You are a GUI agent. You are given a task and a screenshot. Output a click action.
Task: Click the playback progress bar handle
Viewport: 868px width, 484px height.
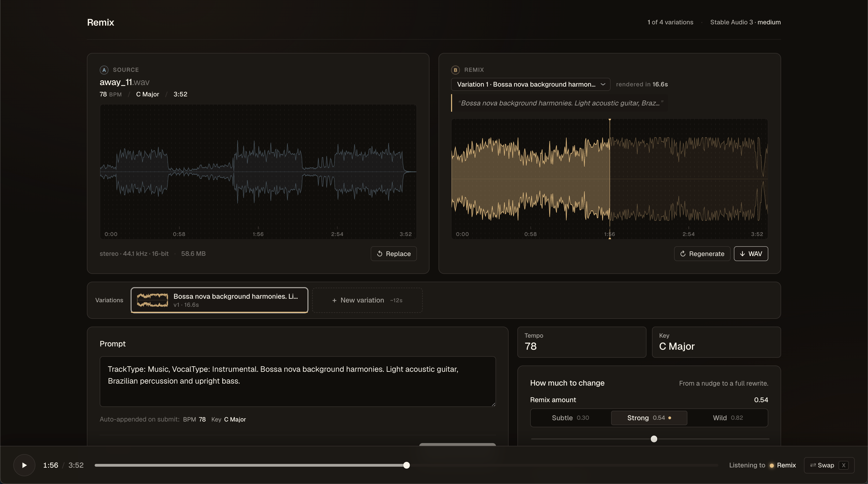pyautogui.click(x=406, y=465)
